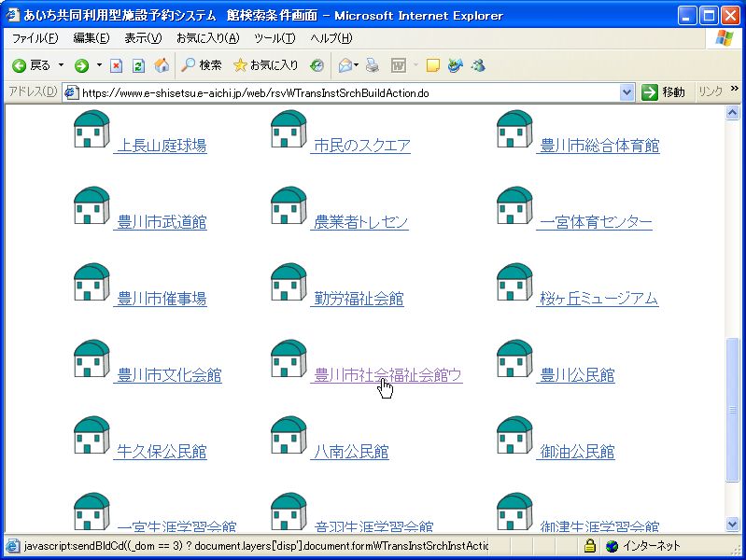Click the Refresh page icon
The width and height of the screenshot is (746, 560).
(138, 65)
